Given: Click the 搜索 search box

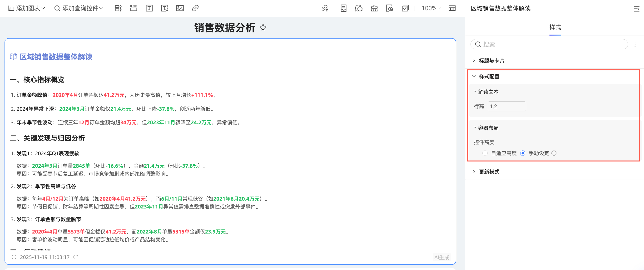Looking at the screenshot, I should tap(549, 44).
